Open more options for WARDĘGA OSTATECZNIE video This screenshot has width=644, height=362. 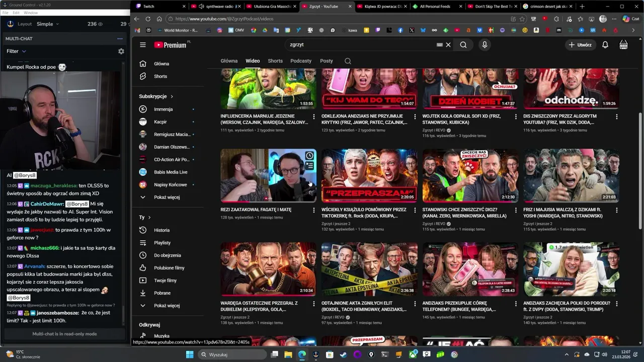[314, 304]
